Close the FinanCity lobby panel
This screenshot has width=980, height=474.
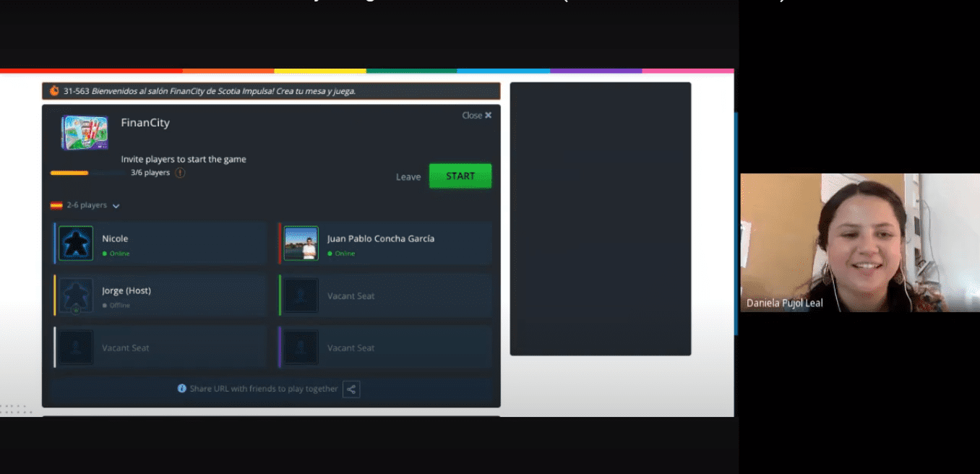[x=477, y=115]
